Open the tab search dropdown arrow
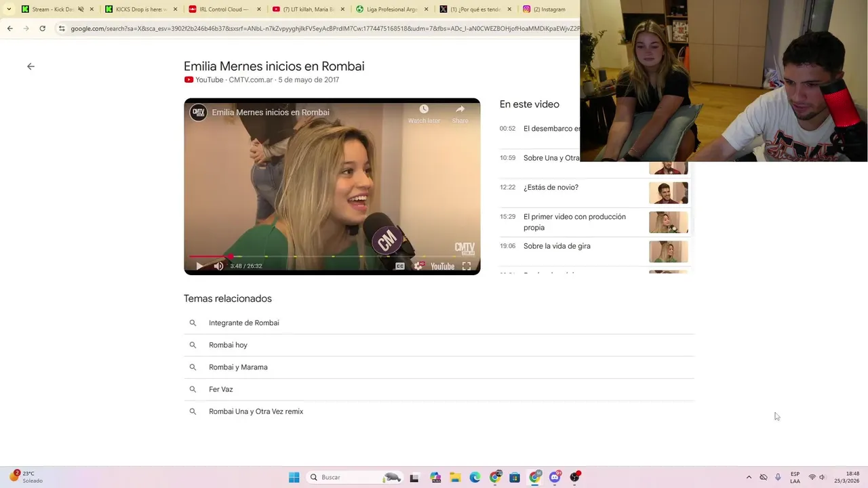Screen dimensions: 868x488 (x=9, y=9)
